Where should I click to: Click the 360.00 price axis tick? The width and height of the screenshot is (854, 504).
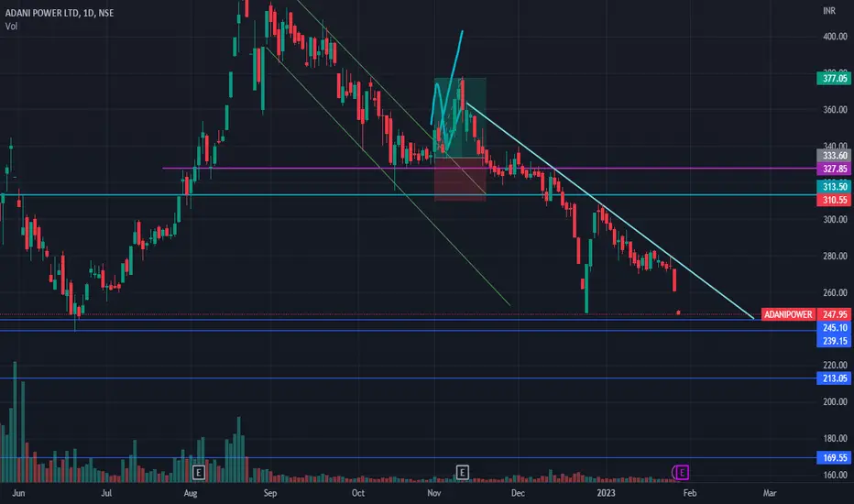(x=835, y=110)
